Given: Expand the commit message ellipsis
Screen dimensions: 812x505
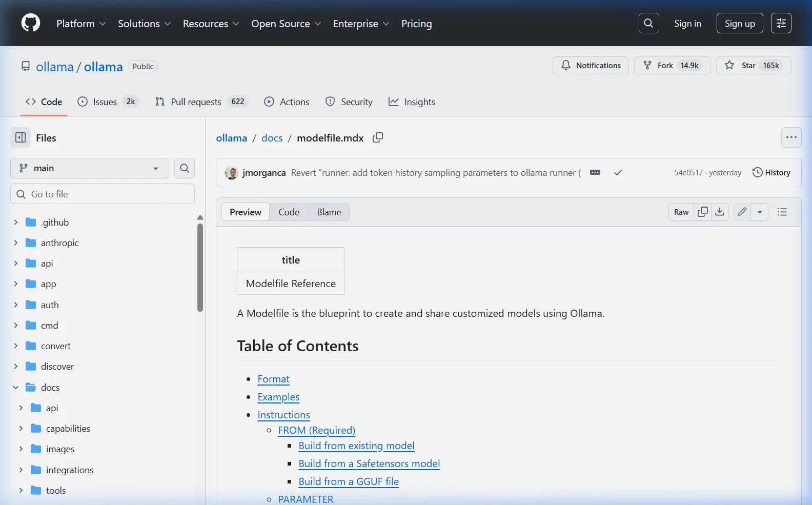Looking at the screenshot, I should coord(595,172).
